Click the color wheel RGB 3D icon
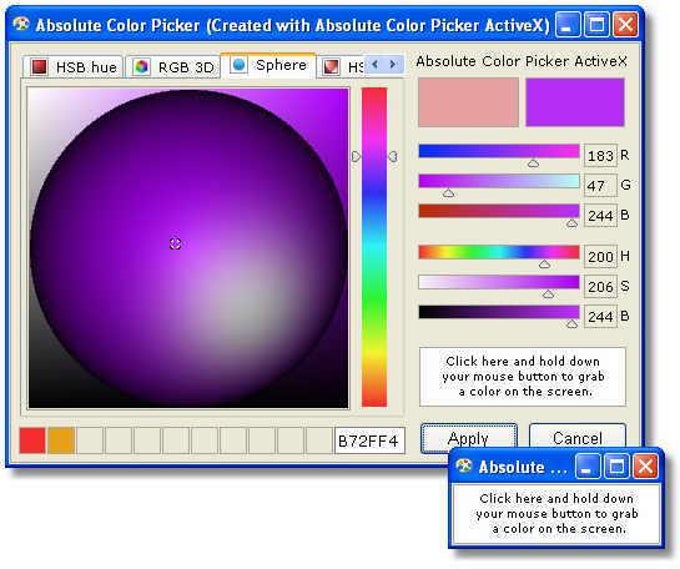680x569 pixels. pos(141,67)
